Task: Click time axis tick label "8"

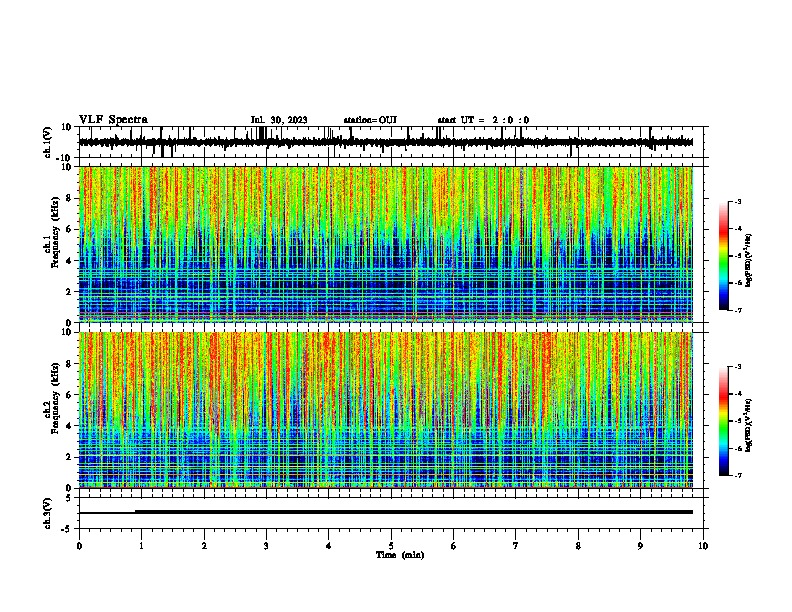Action: coord(578,546)
